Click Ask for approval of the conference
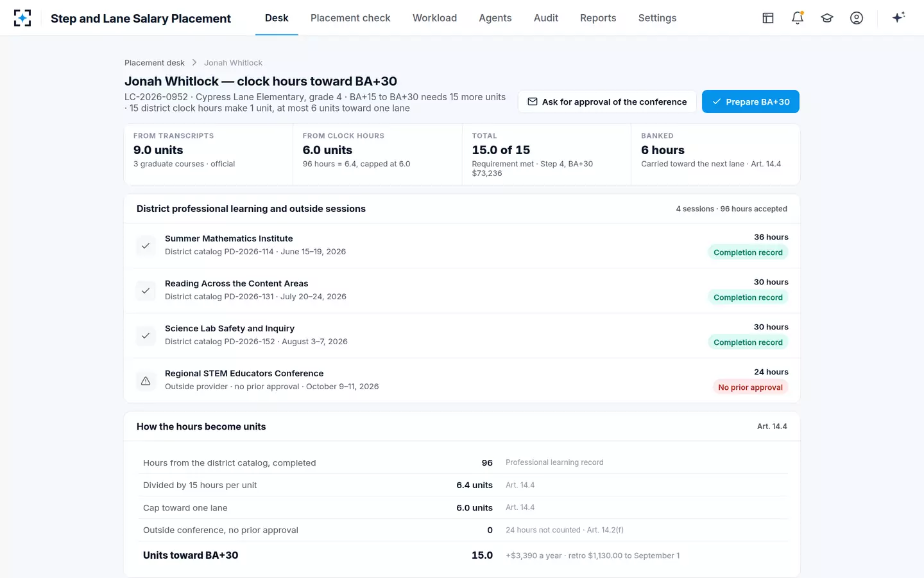 (x=607, y=101)
